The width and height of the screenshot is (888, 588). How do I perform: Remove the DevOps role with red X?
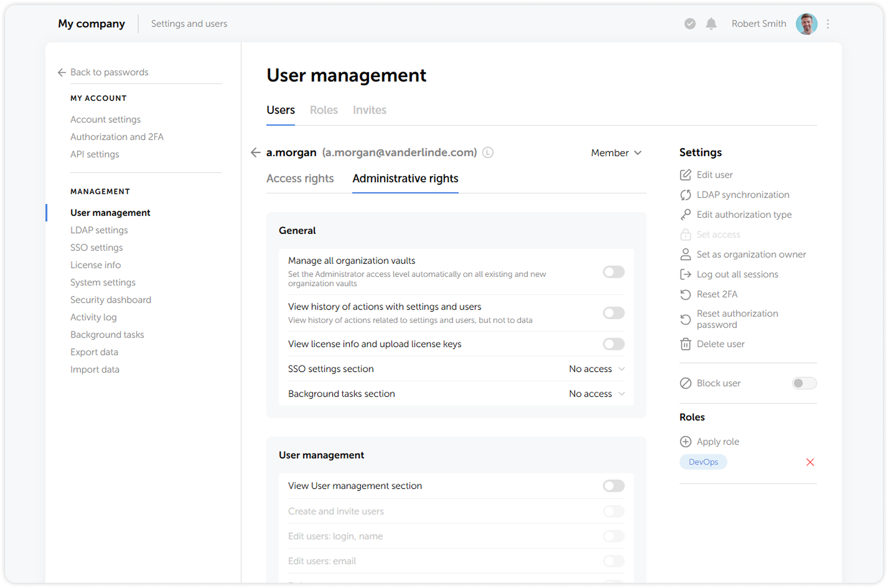point(810,462)
